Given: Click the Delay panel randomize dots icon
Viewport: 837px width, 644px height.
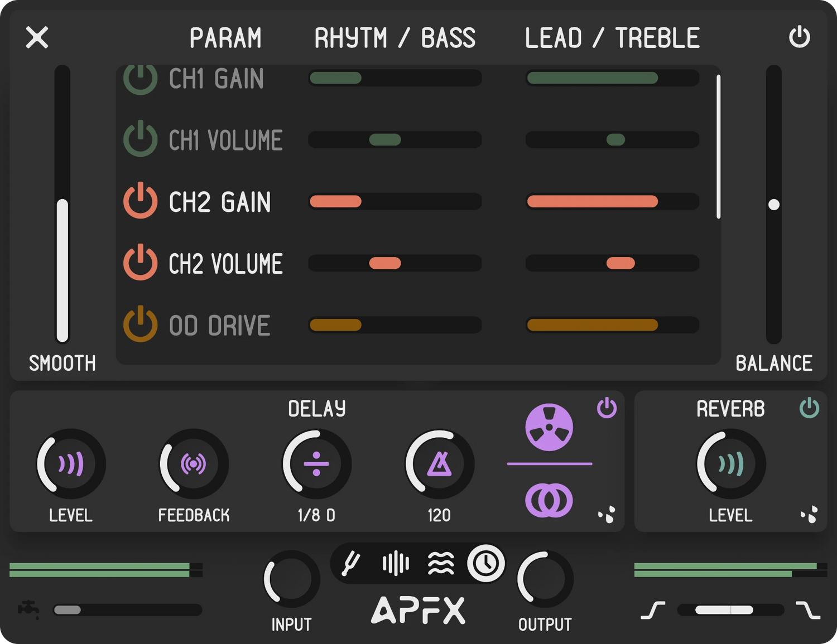Looking at the screenshot, I should tap(607, 515).
